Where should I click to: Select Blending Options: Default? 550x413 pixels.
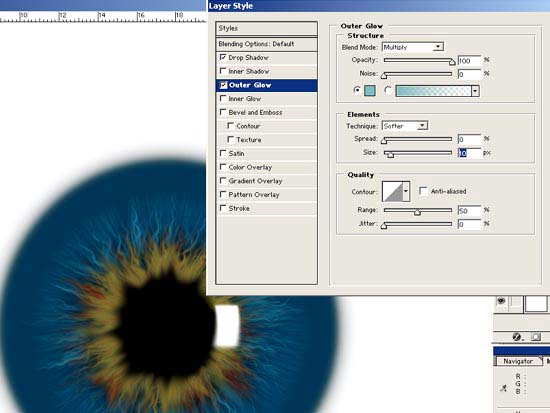pyautogui.click(x=267, y=44)
